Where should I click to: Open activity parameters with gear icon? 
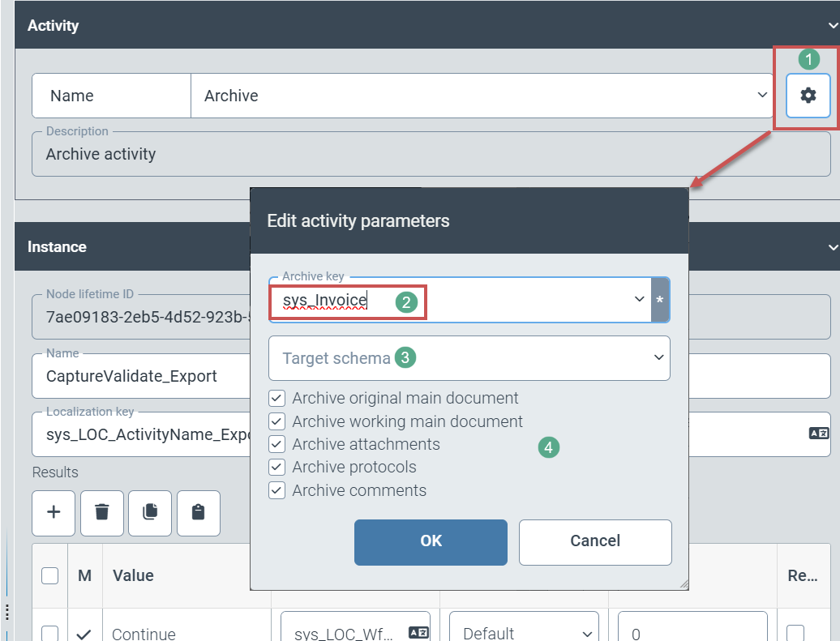coord(808,96)
